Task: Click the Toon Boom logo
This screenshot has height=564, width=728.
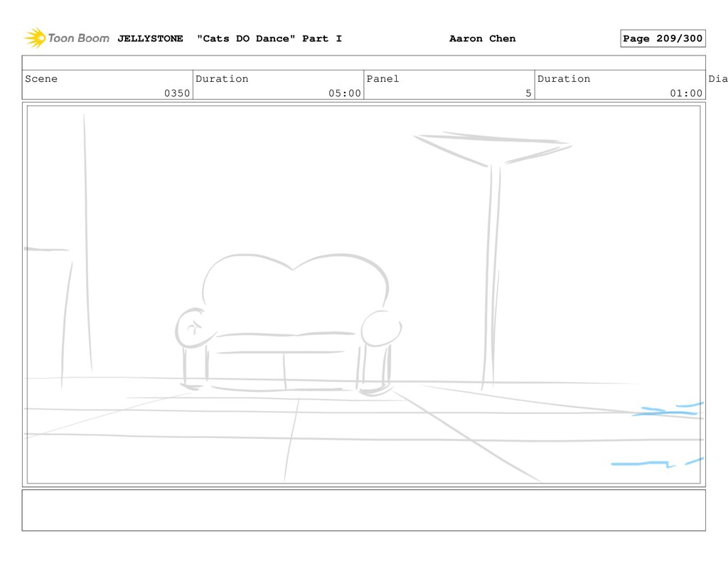Action: point(67,38)
